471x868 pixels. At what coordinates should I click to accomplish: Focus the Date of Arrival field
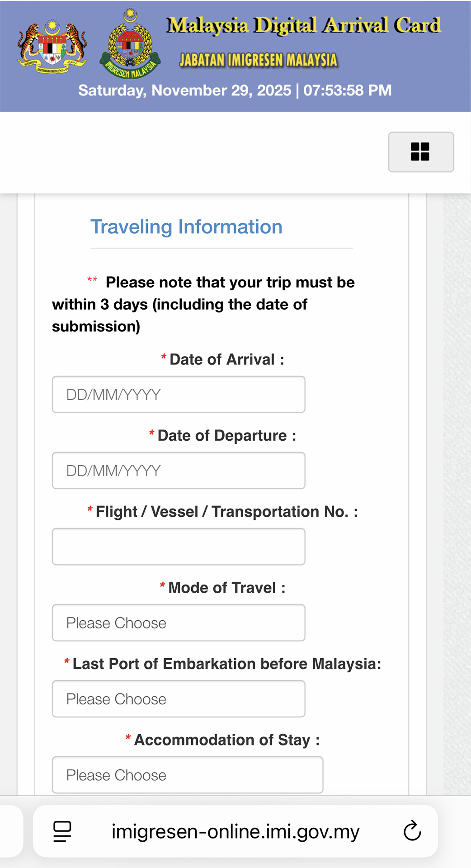(x=179, y=394)
